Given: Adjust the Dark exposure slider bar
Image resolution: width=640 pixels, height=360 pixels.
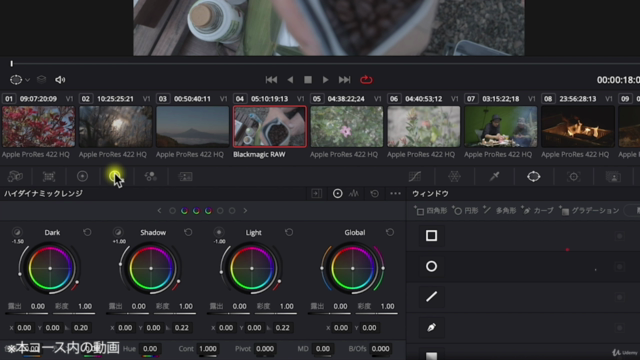Looking at the screenshot, I should pos(27,313).
